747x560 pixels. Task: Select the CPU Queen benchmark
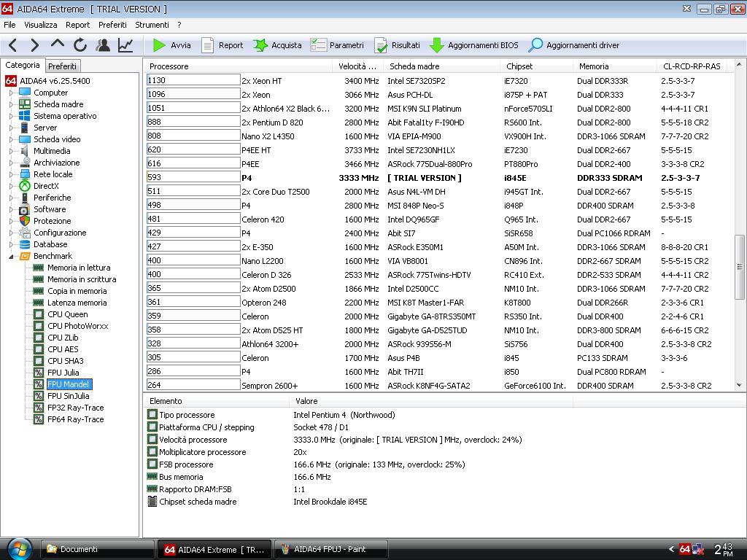[67, 314]
